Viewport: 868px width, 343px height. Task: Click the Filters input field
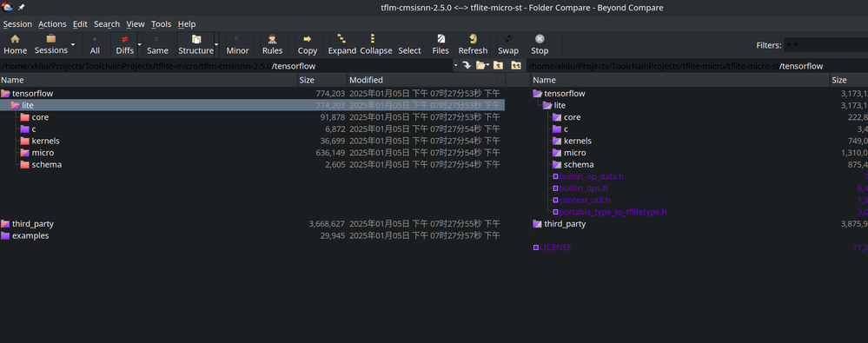826,45
